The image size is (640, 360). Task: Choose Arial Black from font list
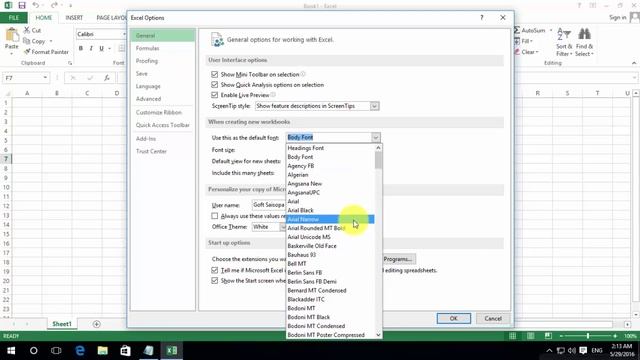(x=330, y=210)
